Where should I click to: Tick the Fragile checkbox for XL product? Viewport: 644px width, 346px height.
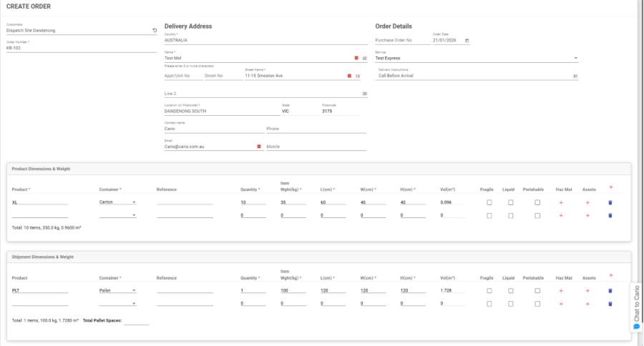point(489,203)
